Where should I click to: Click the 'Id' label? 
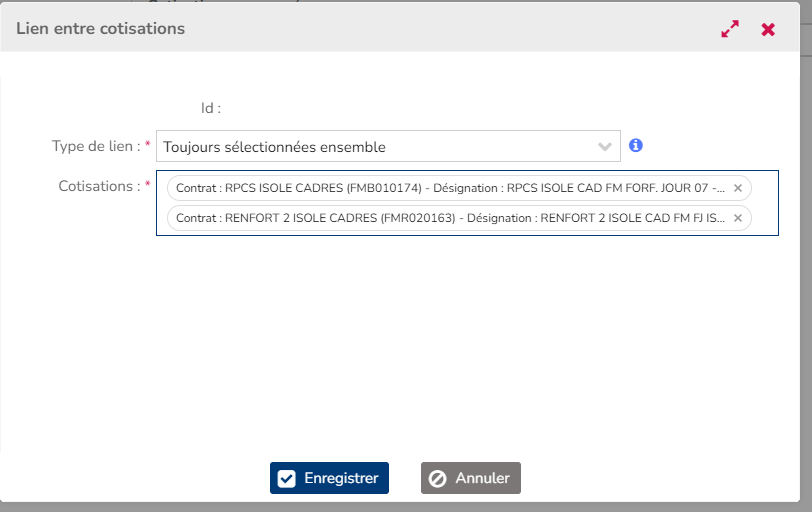(x=210, y=107)
